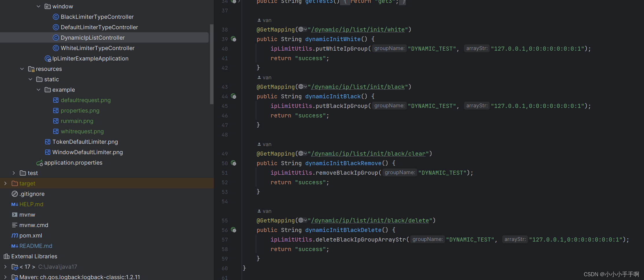Click web endpoint gutter icon for dynamicInitBlack
Screen dimensions: 644x280
pos(234,96)
